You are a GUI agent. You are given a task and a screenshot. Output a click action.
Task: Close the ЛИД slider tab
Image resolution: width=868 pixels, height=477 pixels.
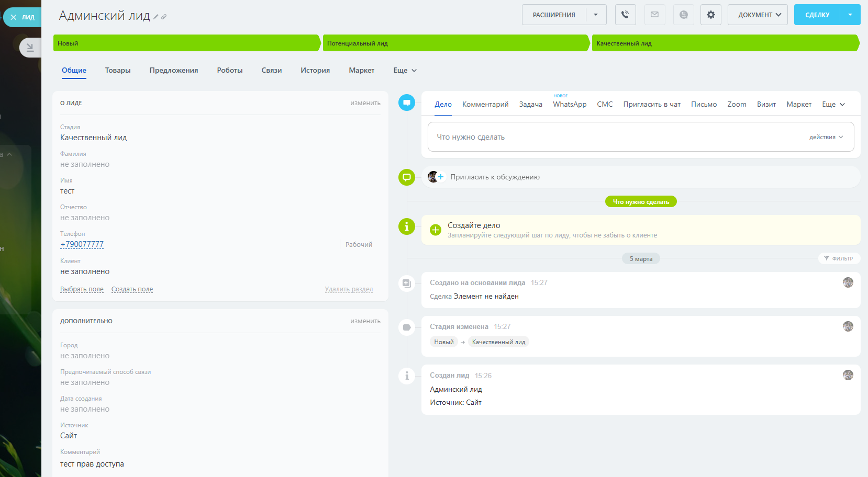[14, 17]
